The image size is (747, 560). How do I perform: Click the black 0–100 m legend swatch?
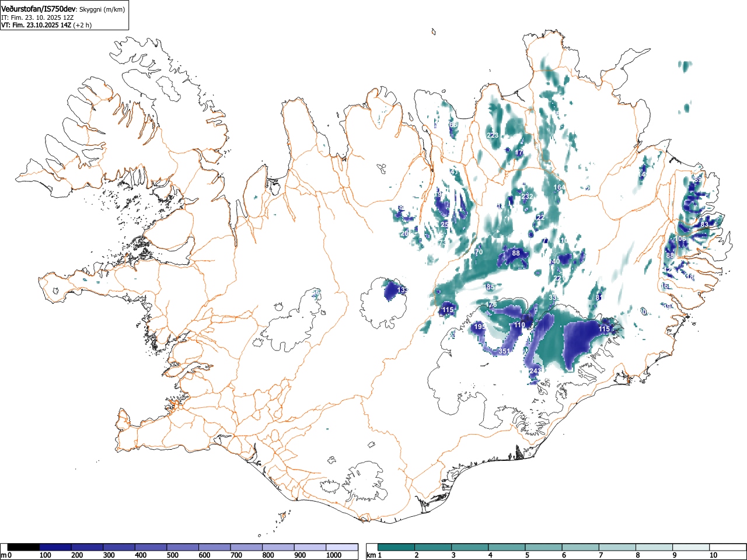point(24,547)
